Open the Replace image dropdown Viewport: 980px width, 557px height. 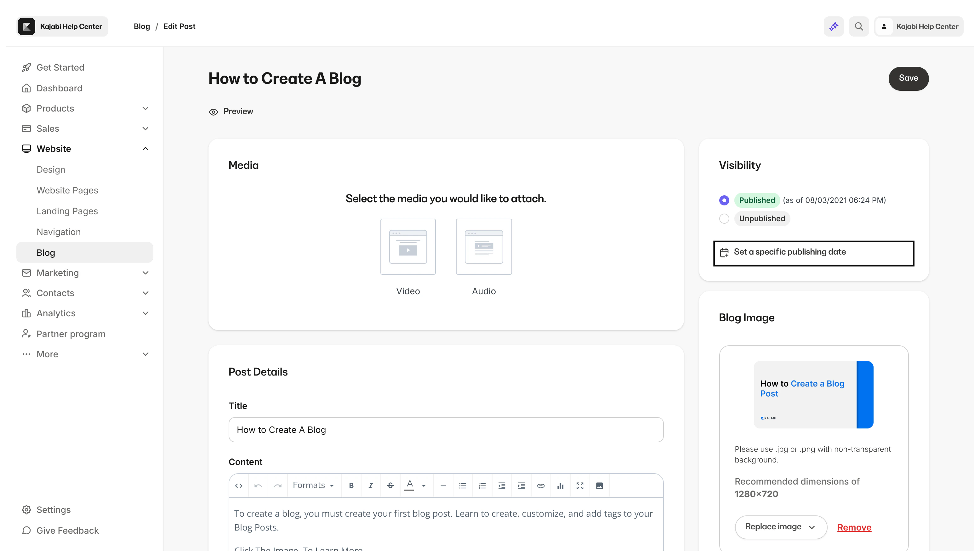781,527
